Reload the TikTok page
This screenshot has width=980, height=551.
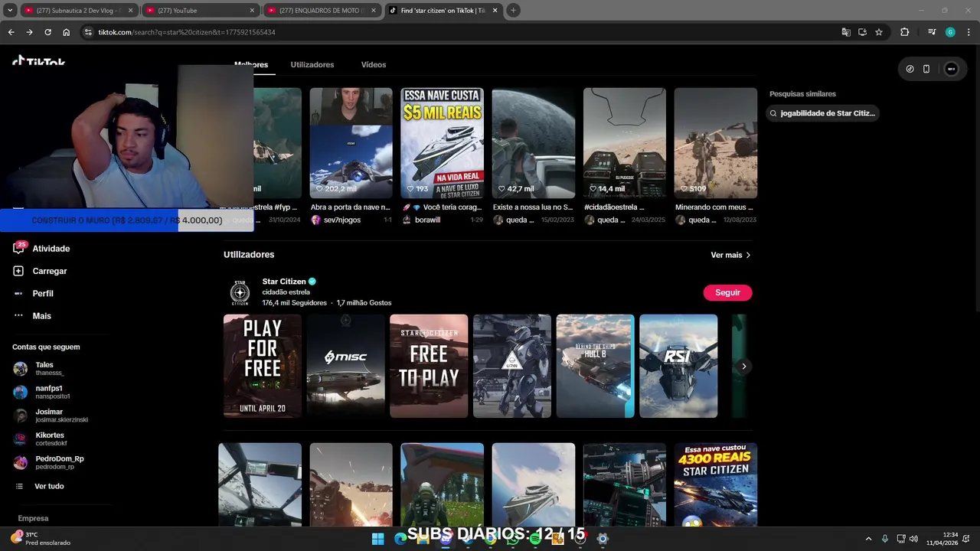[x=47, y=32]
